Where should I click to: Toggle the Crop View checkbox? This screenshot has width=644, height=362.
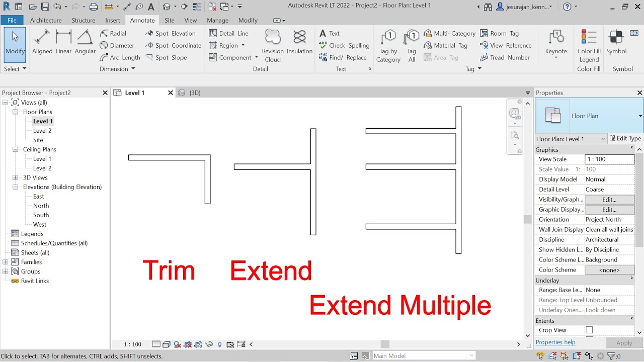(x=589, y=330)
